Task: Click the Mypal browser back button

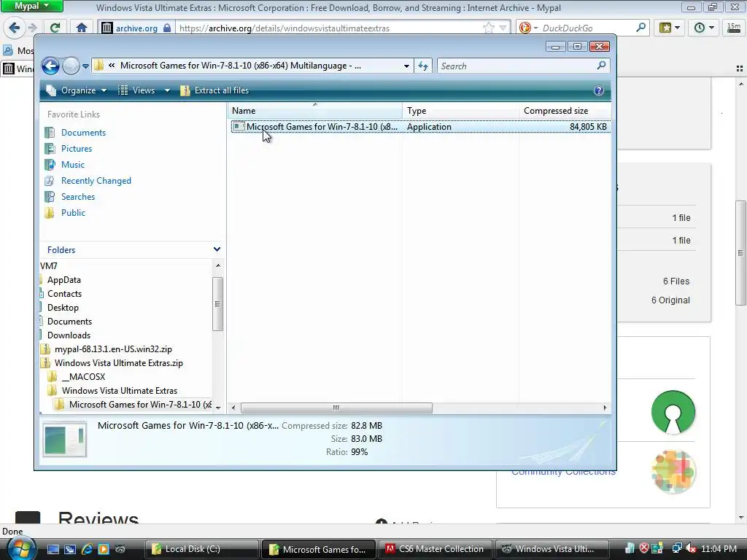Action: pyautogui.click(x=15, y=28)
